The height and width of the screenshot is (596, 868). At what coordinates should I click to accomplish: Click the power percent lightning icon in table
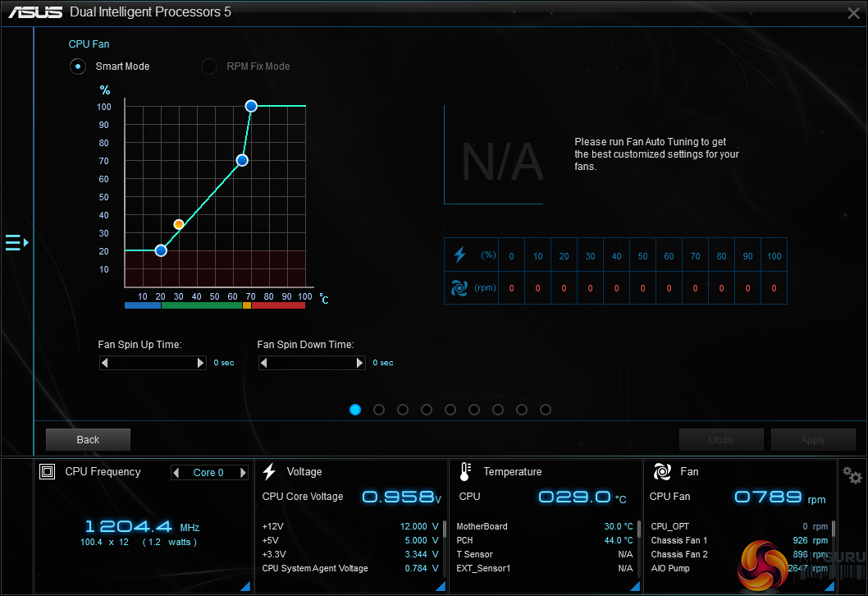[459, 255]
